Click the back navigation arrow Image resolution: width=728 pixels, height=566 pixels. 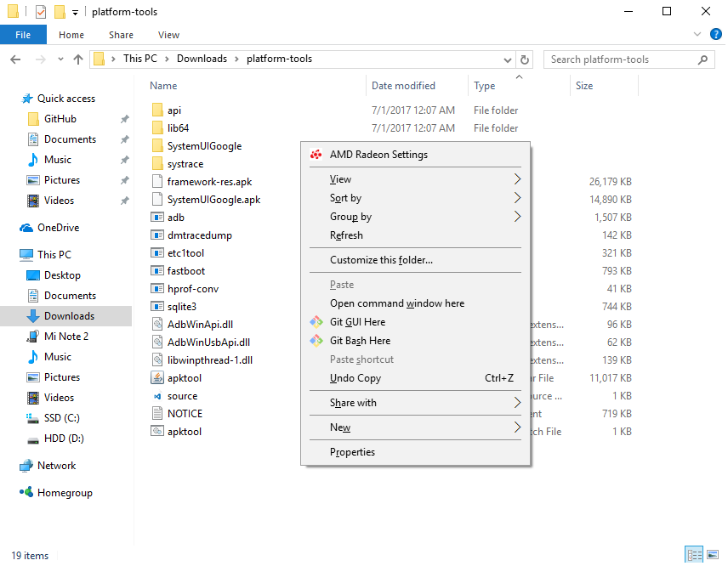15,59
